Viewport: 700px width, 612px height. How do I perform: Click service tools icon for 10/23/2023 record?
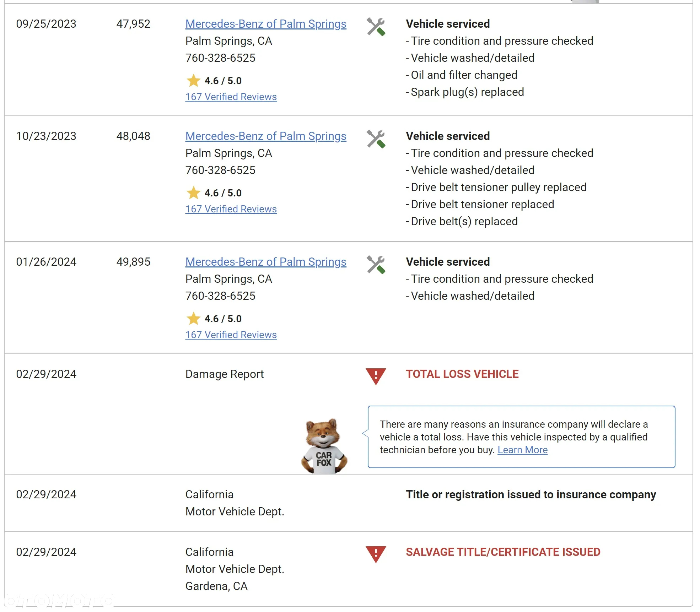[376, 139]
